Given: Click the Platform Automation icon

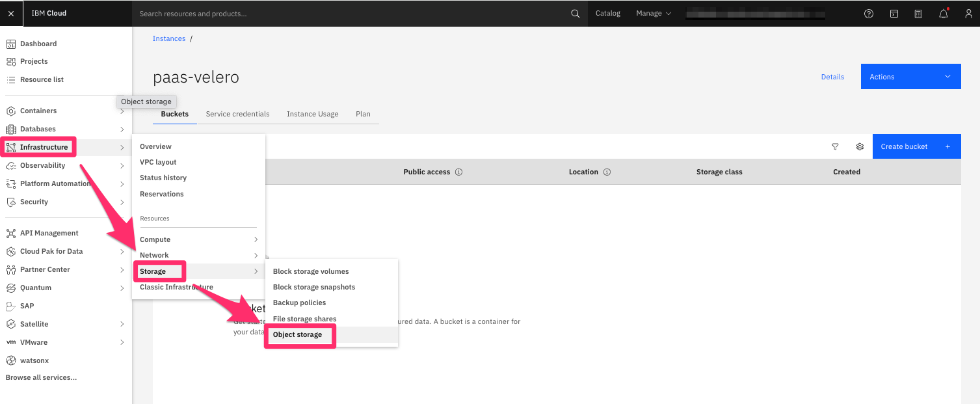Looking at the screenshot, I should pyautogui.click(x=10, y=183).
